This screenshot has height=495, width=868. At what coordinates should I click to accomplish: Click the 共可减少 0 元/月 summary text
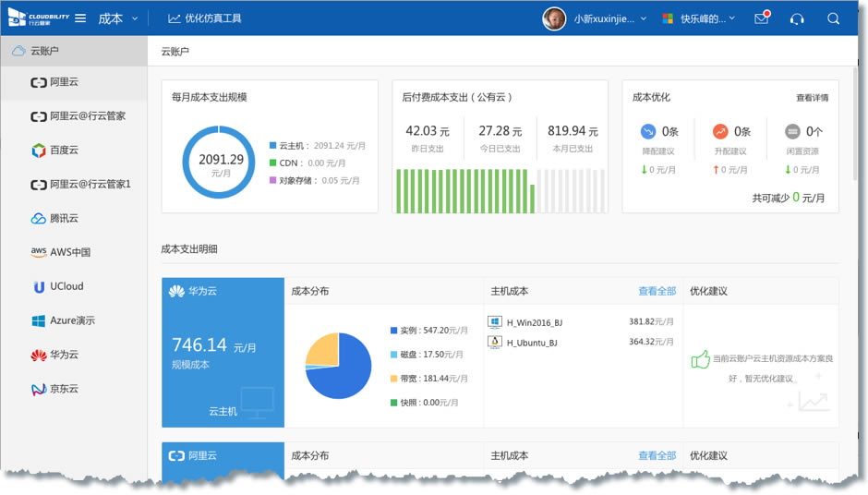789,198
